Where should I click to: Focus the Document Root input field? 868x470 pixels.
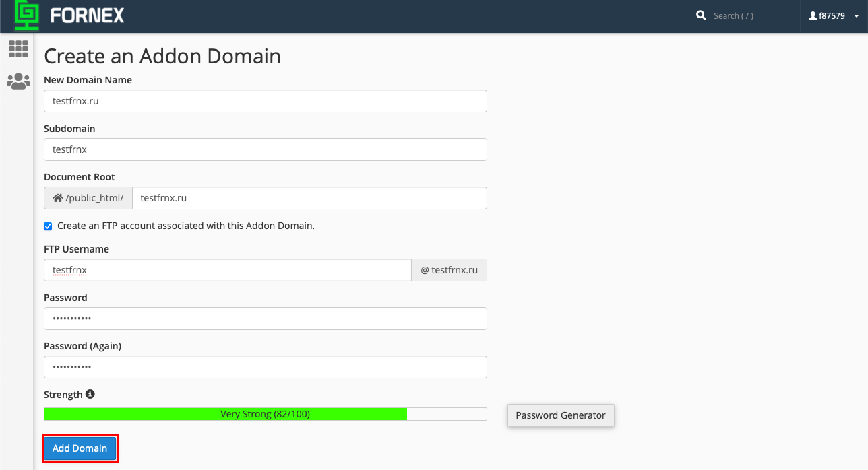click(x=309, y=198)
